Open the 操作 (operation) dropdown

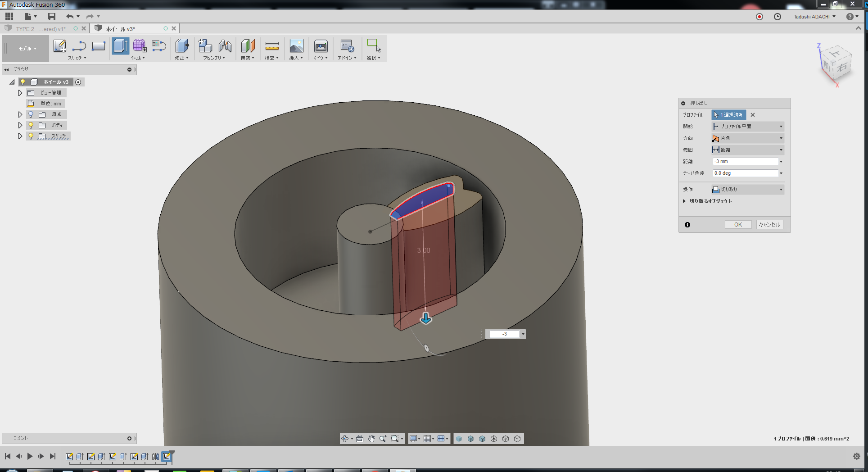pyautogui.click(x=748, y=190)
